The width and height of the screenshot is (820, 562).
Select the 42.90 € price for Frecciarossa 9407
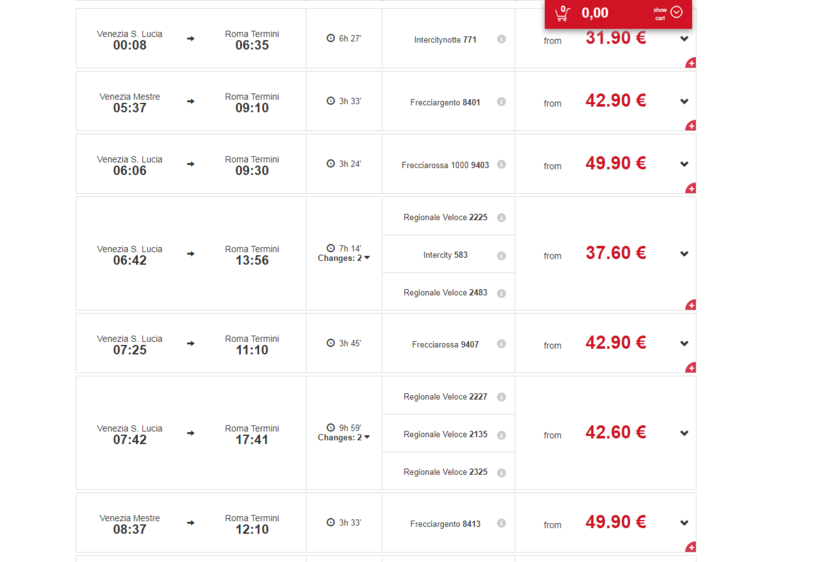tap(615, 342)
